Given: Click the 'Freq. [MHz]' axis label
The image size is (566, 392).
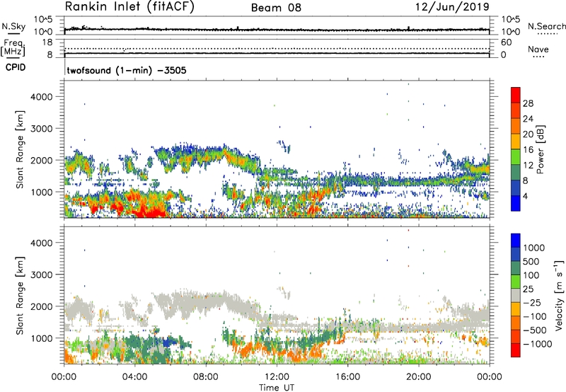Looking at the screenshot, I should pos(13,48).
